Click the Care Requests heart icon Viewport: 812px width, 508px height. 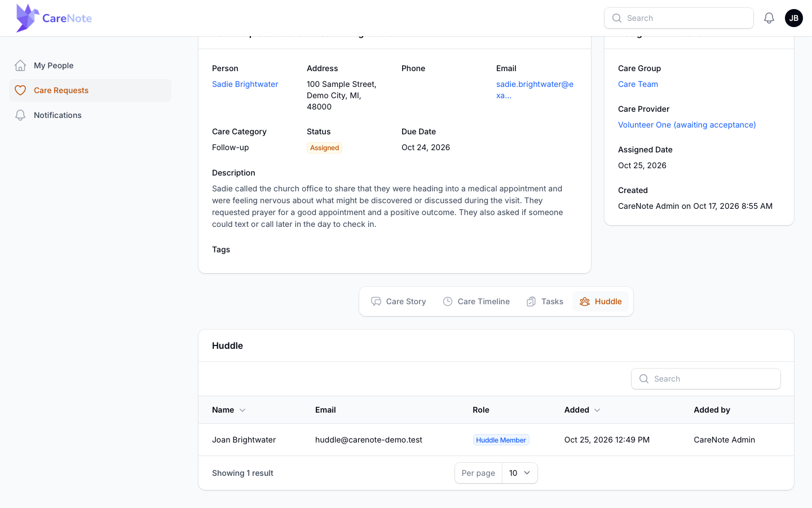tap(20, 90)
